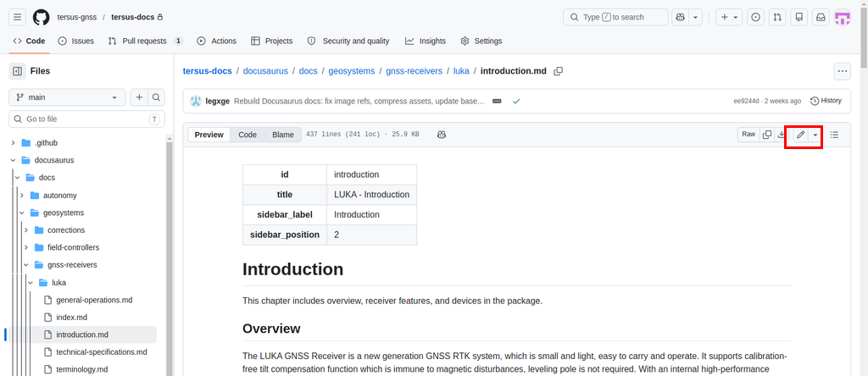Copy the file path icon
Image resolution: width=868 pixels, height=376 pixels.
point(559,71)
